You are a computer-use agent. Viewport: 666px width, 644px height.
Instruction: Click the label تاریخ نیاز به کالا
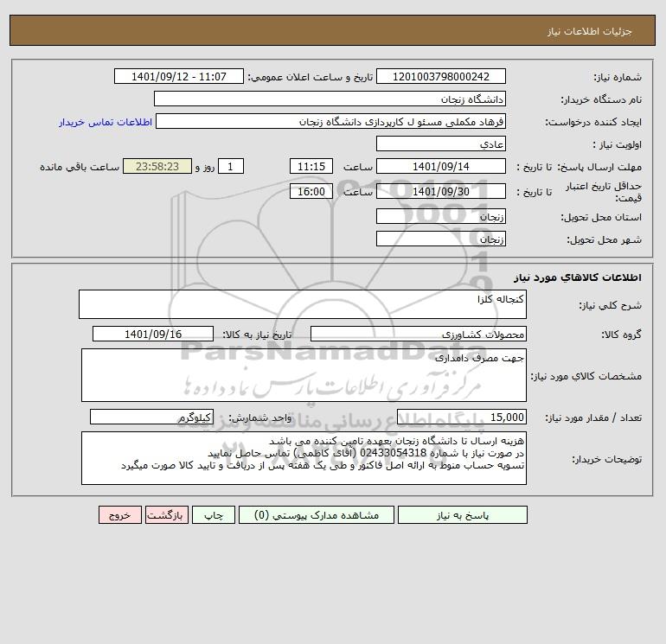pos(258,335)
